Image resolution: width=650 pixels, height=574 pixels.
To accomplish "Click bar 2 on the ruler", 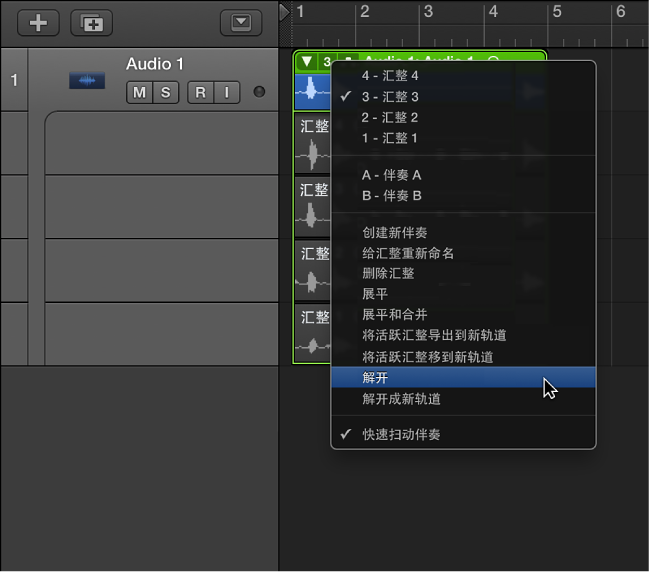I will pyautogui.click(x=364, y=12).
